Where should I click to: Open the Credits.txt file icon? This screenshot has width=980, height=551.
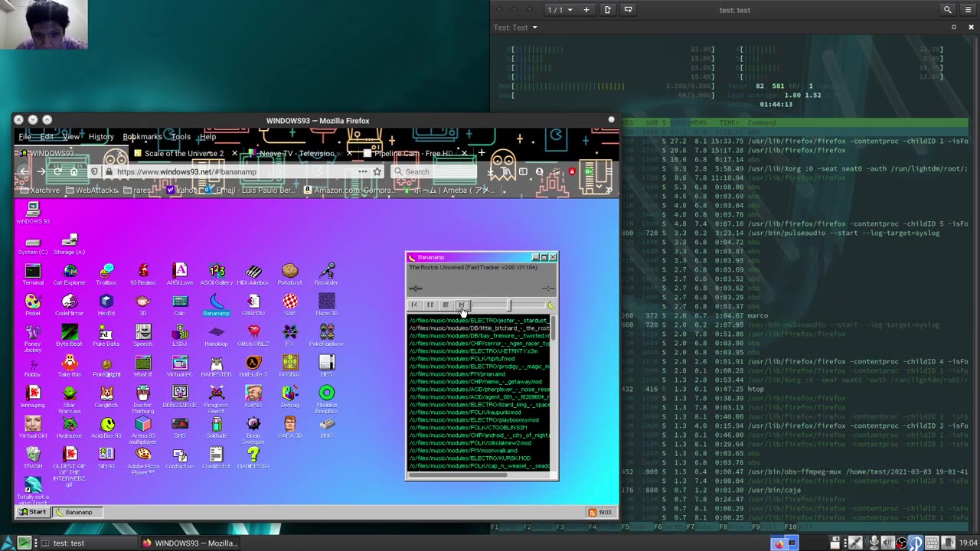217,458
